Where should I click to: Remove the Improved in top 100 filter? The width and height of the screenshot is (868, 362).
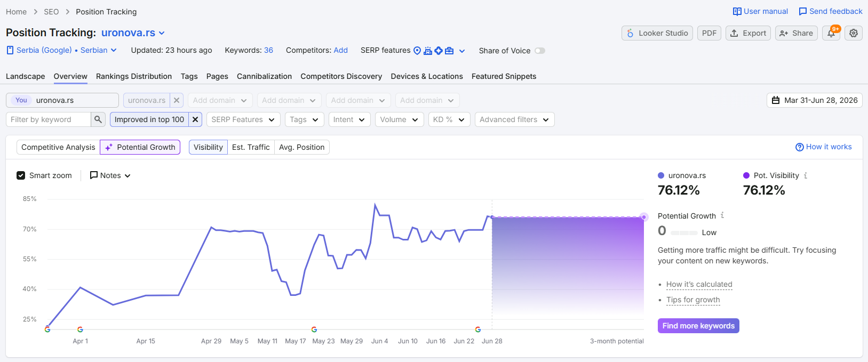coord(195,119)
